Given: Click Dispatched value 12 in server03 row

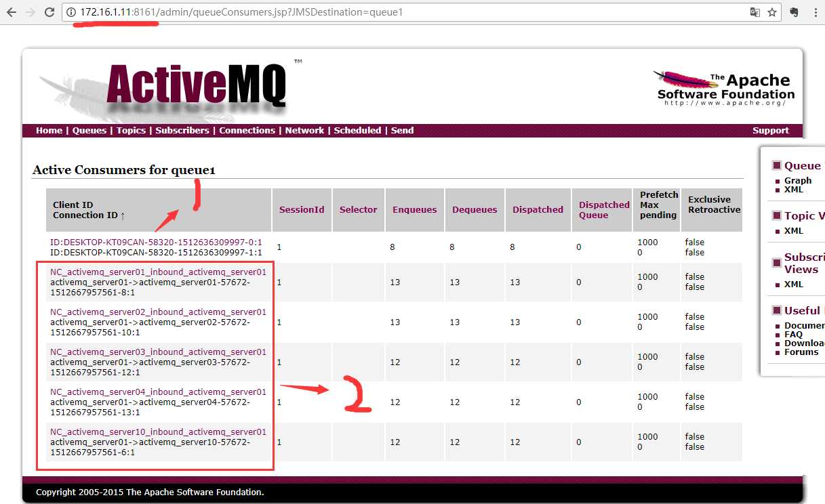Looking at the screenshot, I should (x=515, y=362).
